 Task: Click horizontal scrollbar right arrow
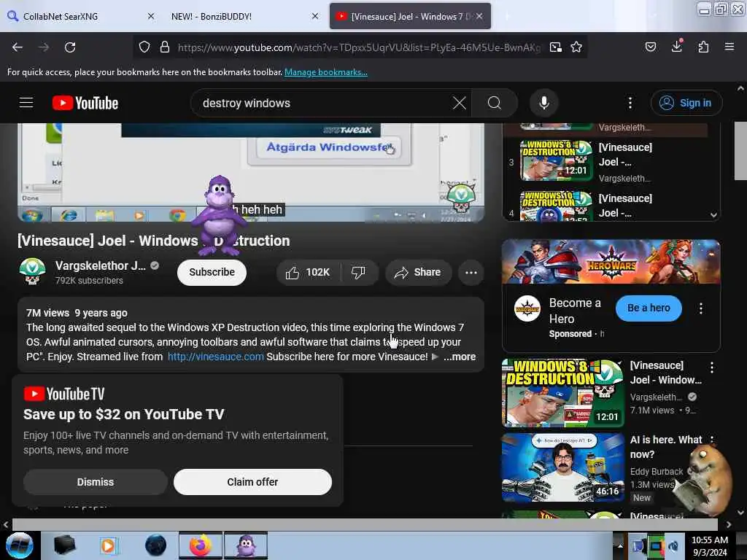[x=729, y=524]
